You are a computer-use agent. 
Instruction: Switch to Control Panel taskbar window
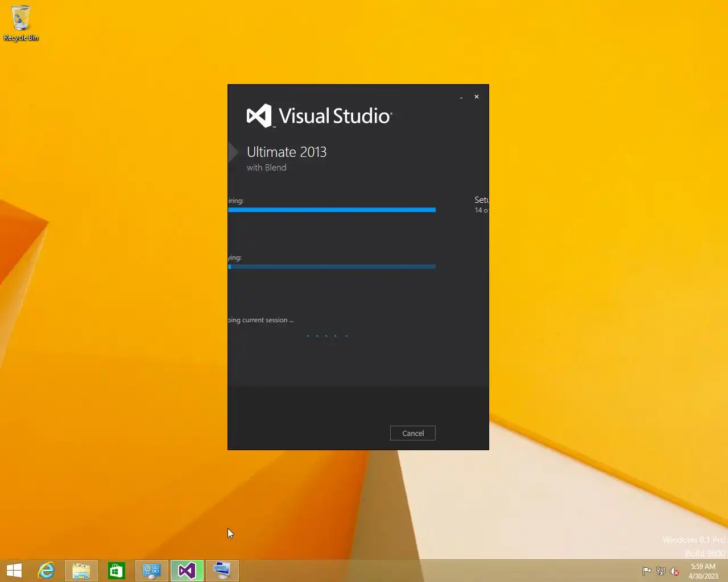[152, 571]
